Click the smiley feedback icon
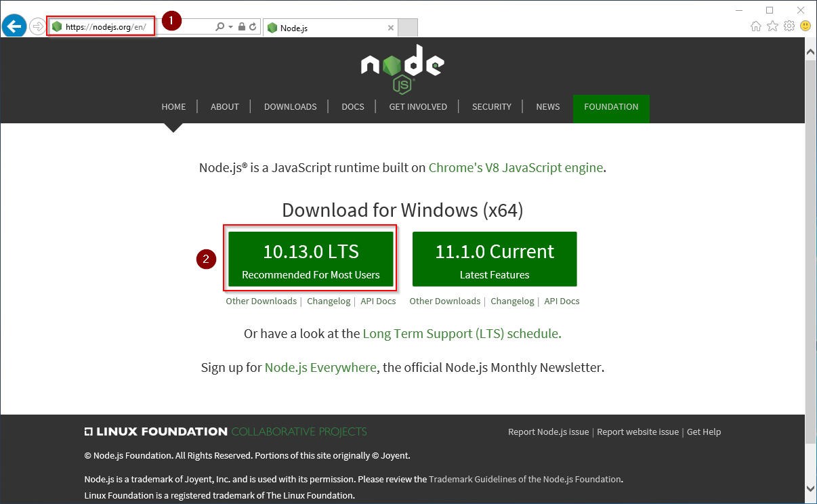 pos(805,26)
